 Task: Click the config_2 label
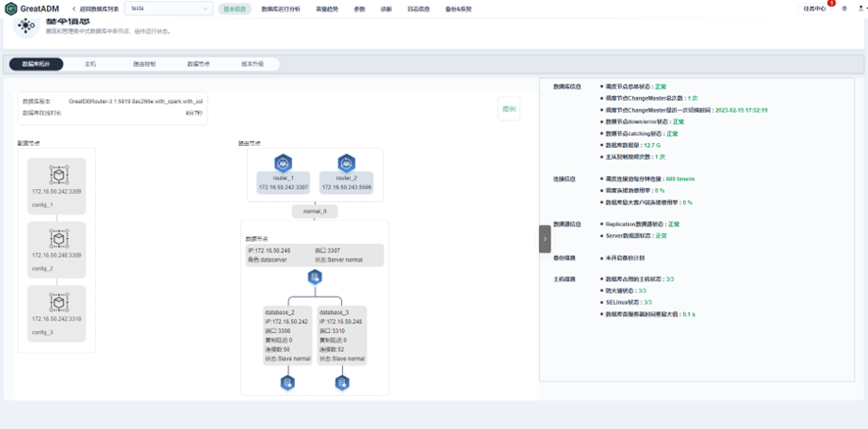pyautogui.click(x=43, y=268)
